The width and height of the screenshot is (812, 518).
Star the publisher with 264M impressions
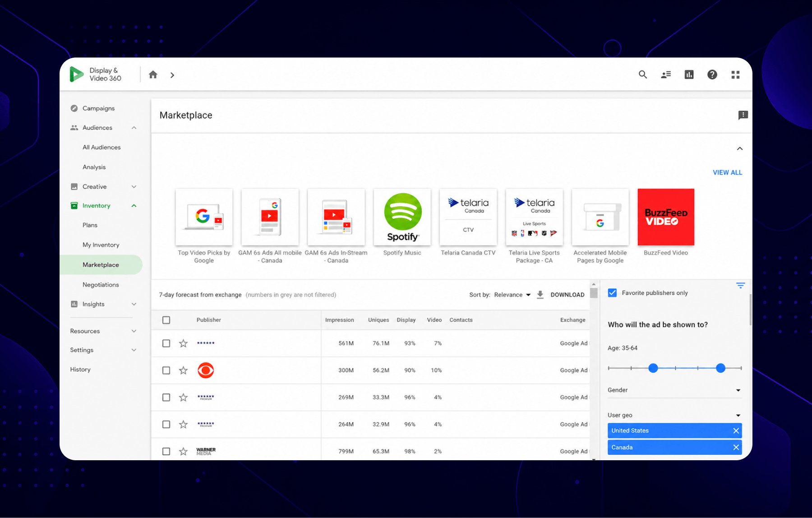pyautogui.click(x=183, y=425)
